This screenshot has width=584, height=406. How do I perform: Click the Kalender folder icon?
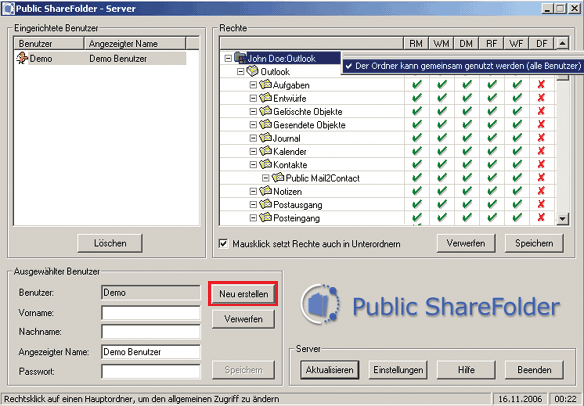click(x=266, y=151)
